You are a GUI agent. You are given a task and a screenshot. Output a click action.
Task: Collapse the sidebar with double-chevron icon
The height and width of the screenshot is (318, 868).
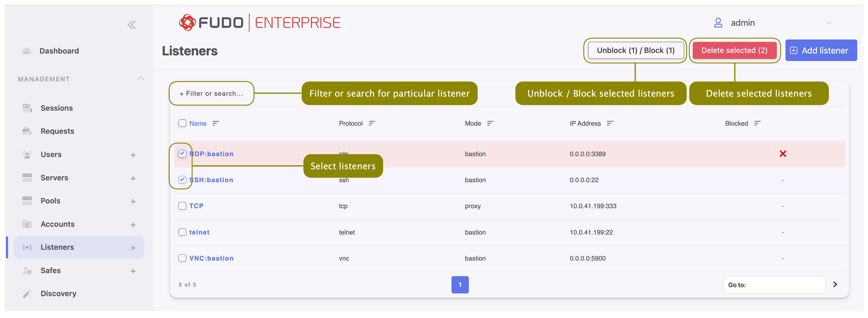(x=132, y=25)
